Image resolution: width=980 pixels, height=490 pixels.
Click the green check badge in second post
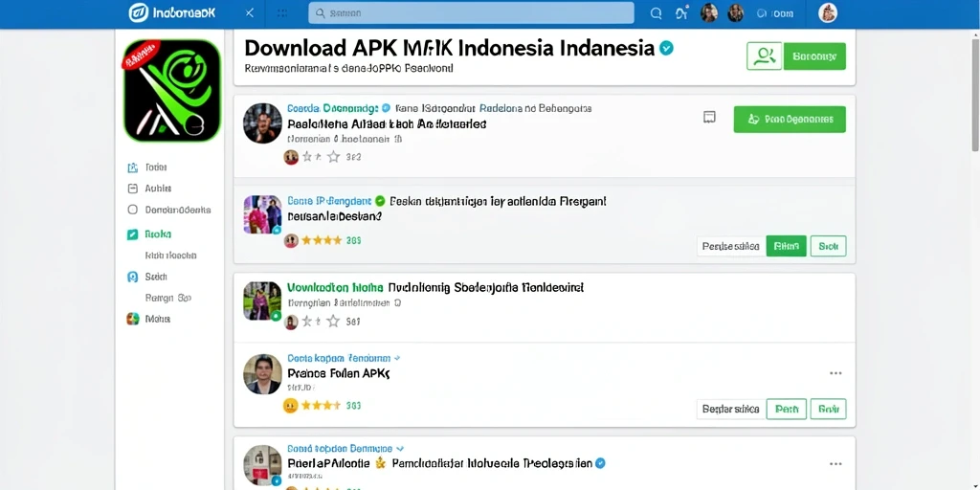click(x=379, y=201)
